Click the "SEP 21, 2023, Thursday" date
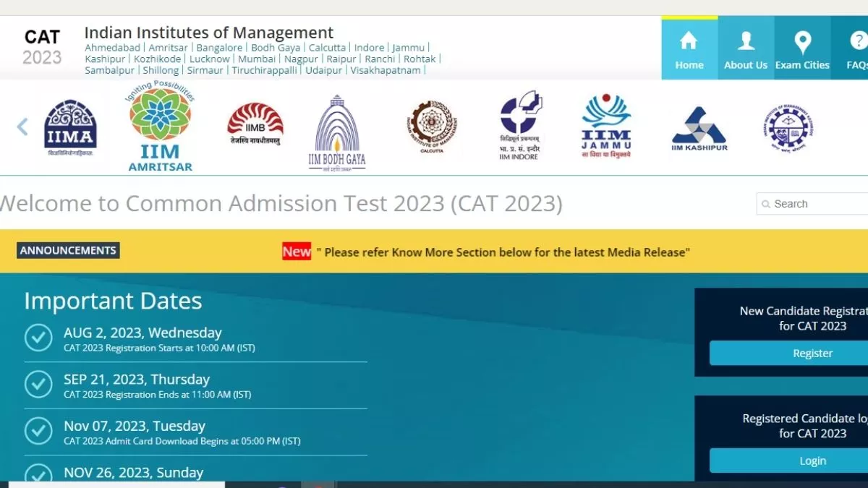868x488 pixels. pyautogui.click(x=137, y=380)
